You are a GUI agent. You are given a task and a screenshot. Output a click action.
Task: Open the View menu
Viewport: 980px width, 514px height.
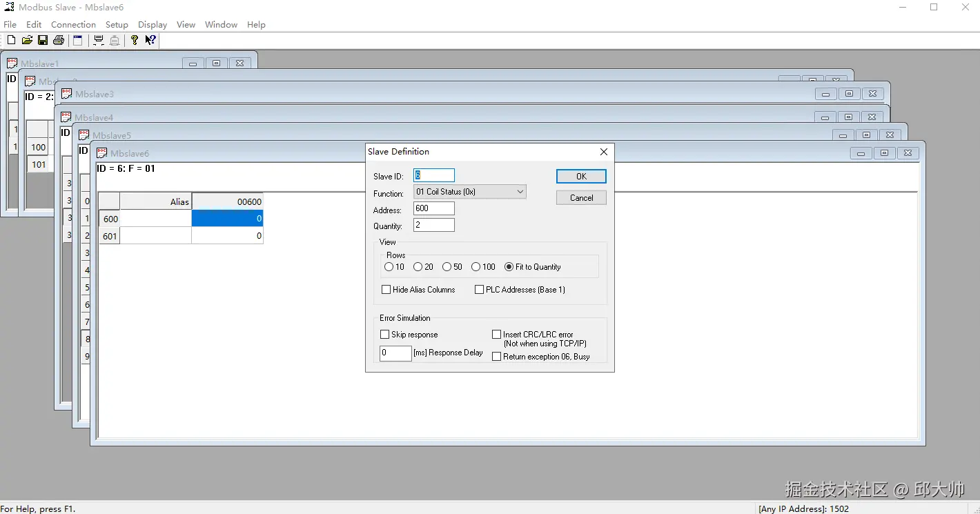(186, 24)
